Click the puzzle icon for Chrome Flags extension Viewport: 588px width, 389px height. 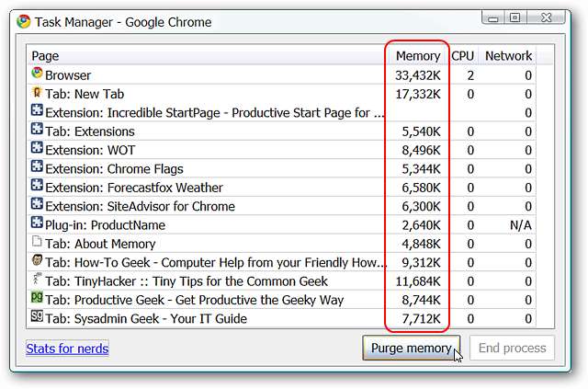click(x=37, y=168)
